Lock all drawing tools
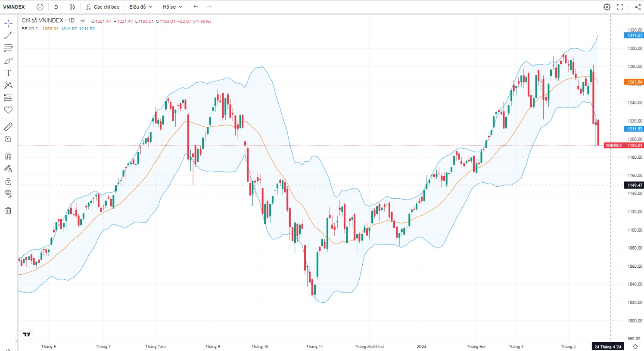Viewport: 644px width, 351px height. coord(8,181)
